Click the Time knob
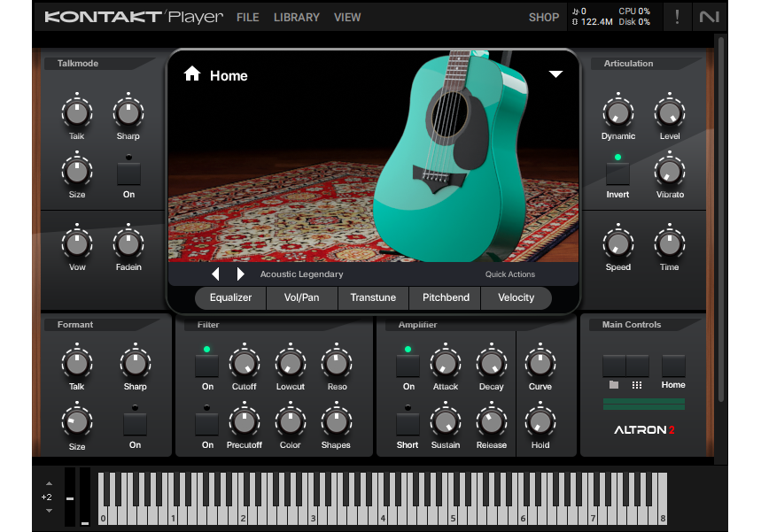 point(669,244)
